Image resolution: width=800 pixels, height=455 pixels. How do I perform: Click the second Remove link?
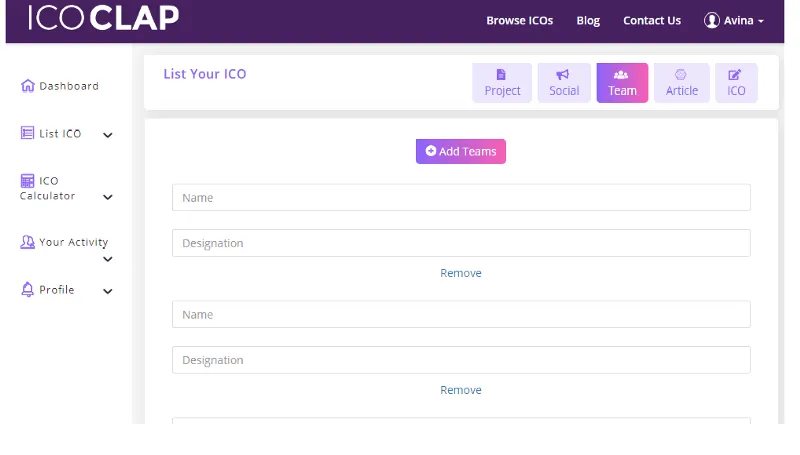pyautogui.click(x=461, y=390)
